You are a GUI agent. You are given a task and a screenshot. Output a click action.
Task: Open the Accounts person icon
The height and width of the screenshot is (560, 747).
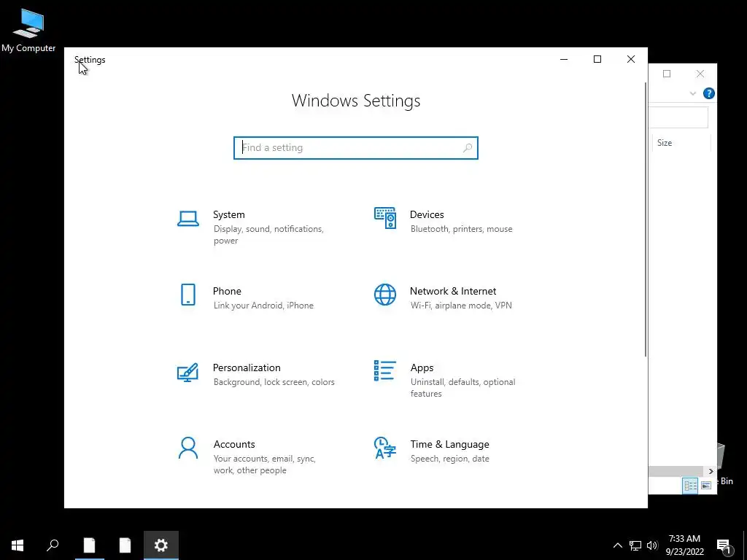tap(188, 448)
